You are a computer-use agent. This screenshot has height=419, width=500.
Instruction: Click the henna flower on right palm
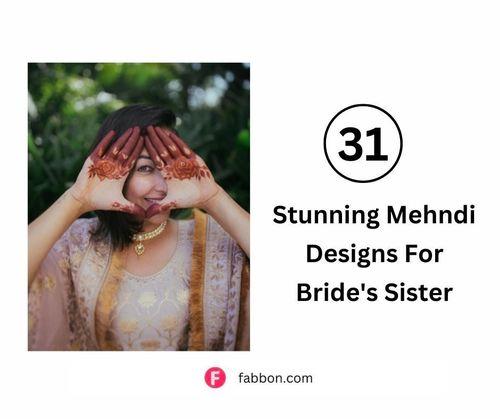pos(185,168)
